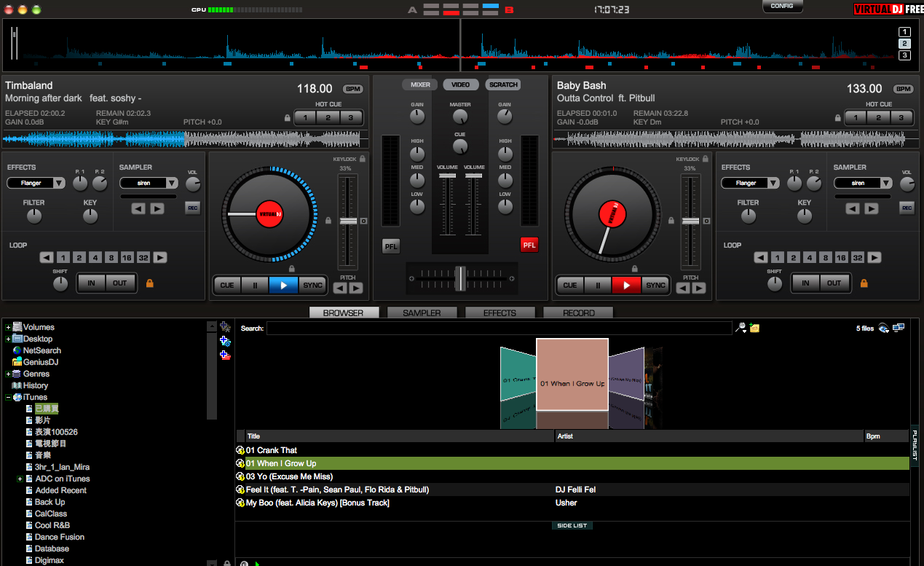The image size is (924, 566).
Task: Nudge pitch up on Baby Bash deck
Action: 699,288
